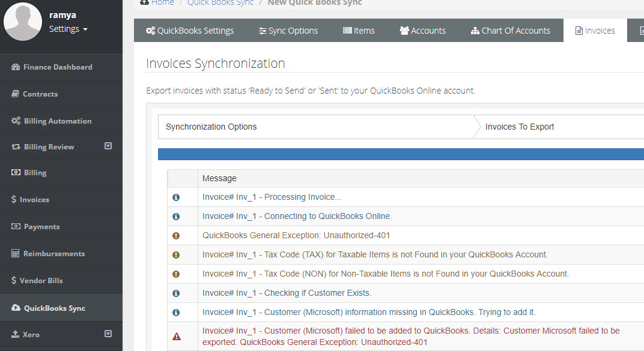The image size is (644, 351).
Task: Switch to QuickBooks Settings tab
Action: pos(190,31)
